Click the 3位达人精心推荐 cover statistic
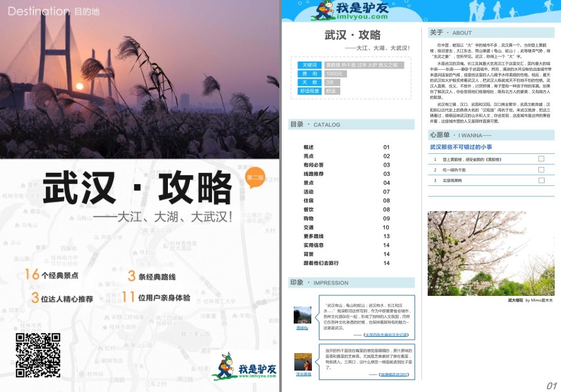The image size is (561, 392). pyautogui.click(x=62, y=298)
